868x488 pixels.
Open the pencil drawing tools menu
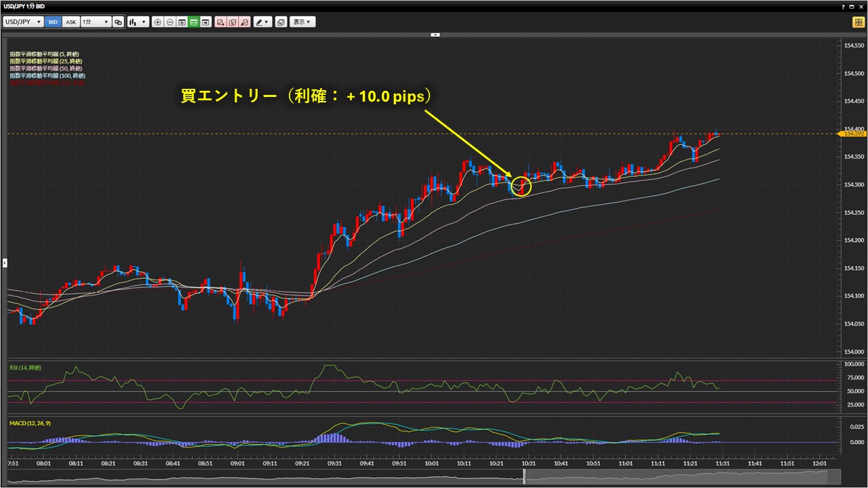(262, 22)
